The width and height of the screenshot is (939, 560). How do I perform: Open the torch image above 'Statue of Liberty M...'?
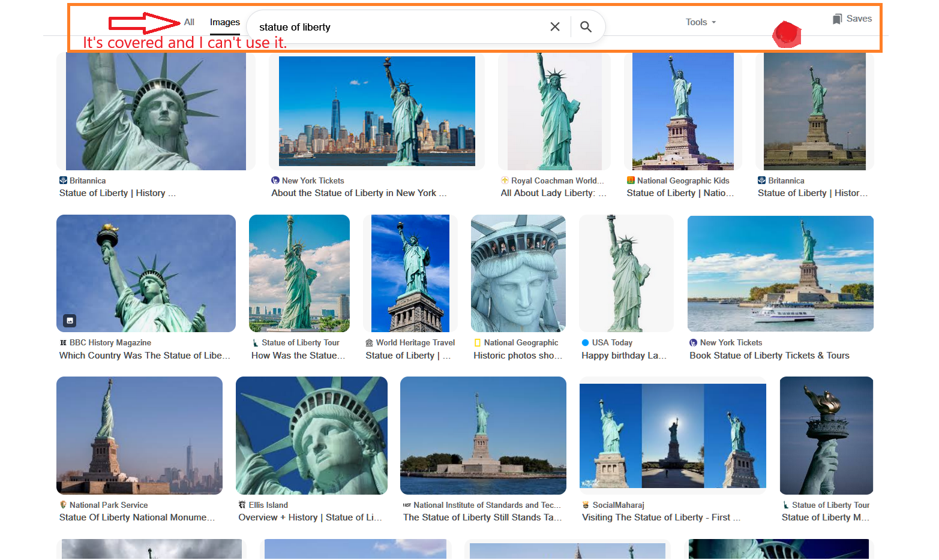point(826,435)
